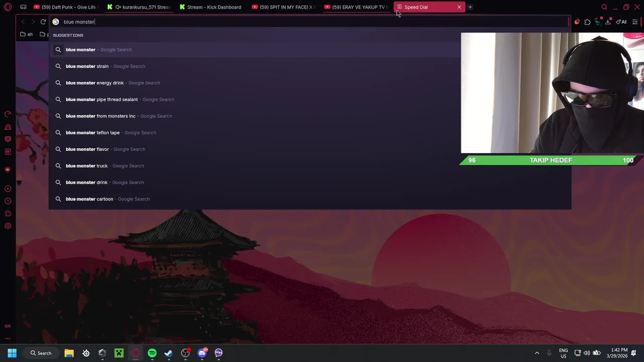Open the sidebar GX Control speedometer icon

pyautogui.click(x=8, y=115)
